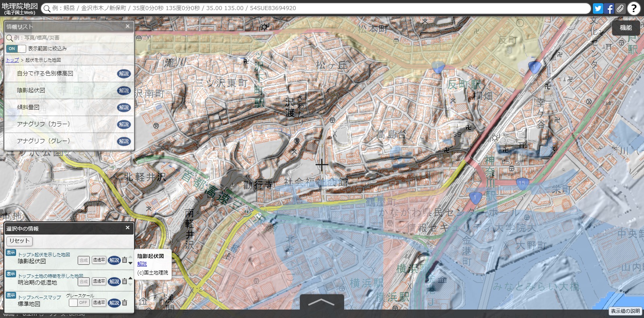Viewport: 644px width, 318px height.
Task: Close the 選択中の情報 panel
Action: click(128, 228)
